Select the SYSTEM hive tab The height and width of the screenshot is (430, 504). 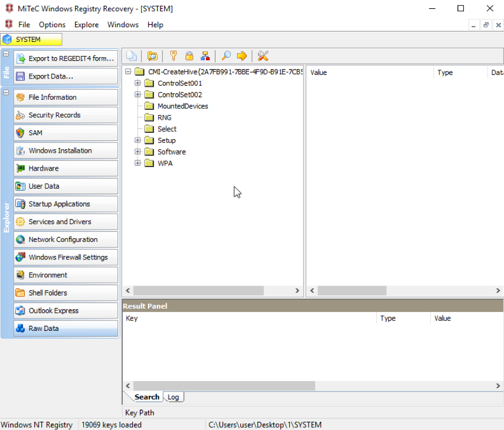31,40
